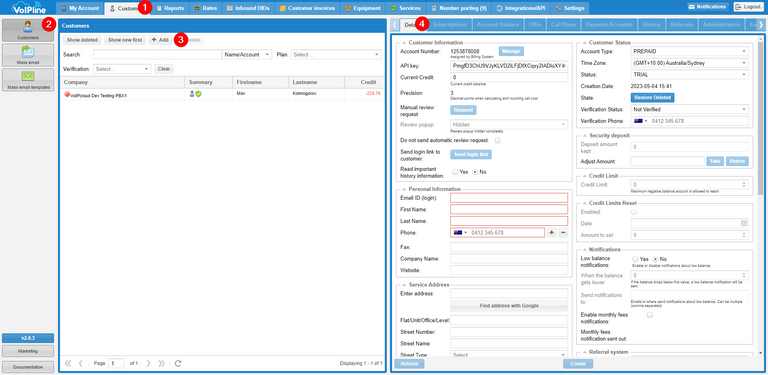The image size is (768, 375).
Task: Tick Do not send automatic review request
Action: pos(497,141)
